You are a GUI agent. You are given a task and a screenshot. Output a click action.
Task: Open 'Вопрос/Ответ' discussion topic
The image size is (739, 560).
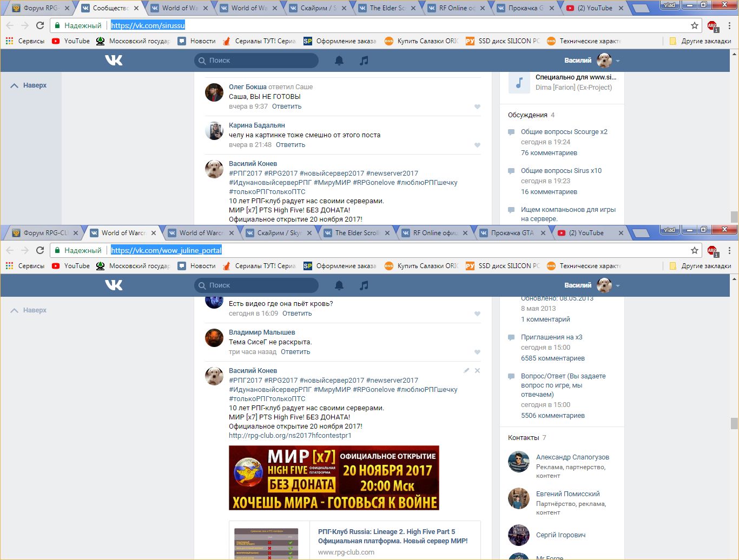[563, 385]
